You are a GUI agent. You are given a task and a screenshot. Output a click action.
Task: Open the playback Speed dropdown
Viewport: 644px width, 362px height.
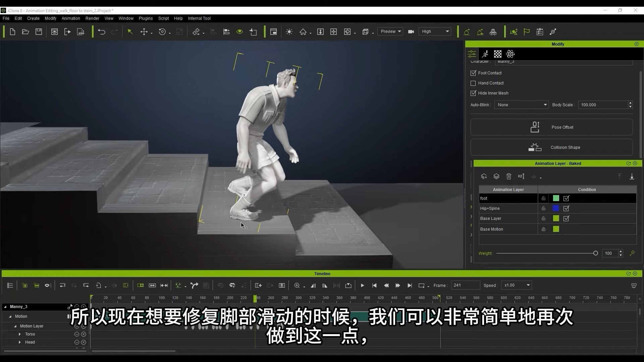[516, 285]
